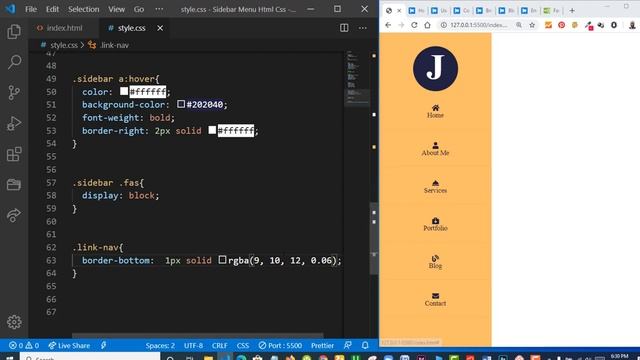Open the View menu
640x360 pixels.
[x=116, y=9]
